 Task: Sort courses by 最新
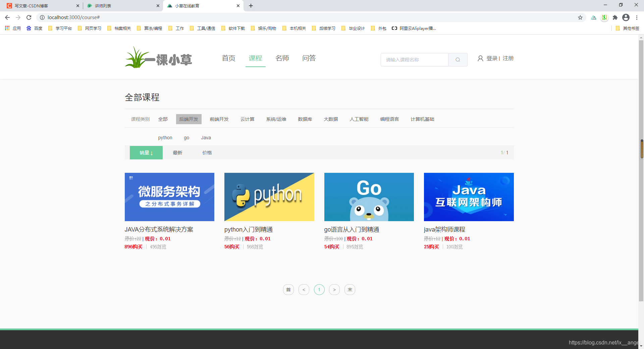coord(178,153)
